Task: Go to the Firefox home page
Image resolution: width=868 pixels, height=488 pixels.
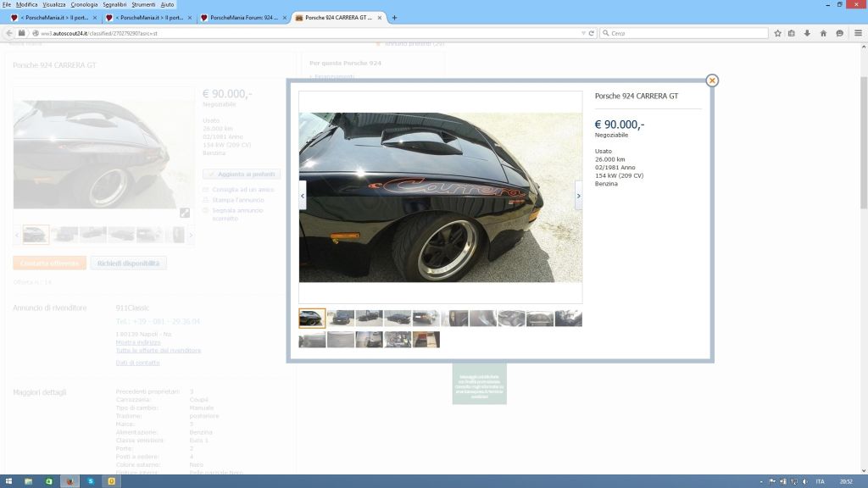Action: (823, 33)
